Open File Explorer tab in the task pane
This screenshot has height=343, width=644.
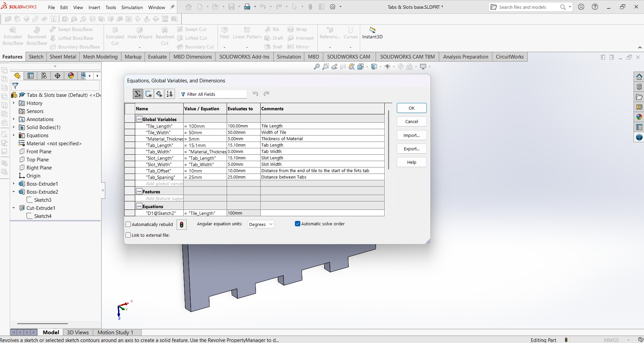coord(639,97)
